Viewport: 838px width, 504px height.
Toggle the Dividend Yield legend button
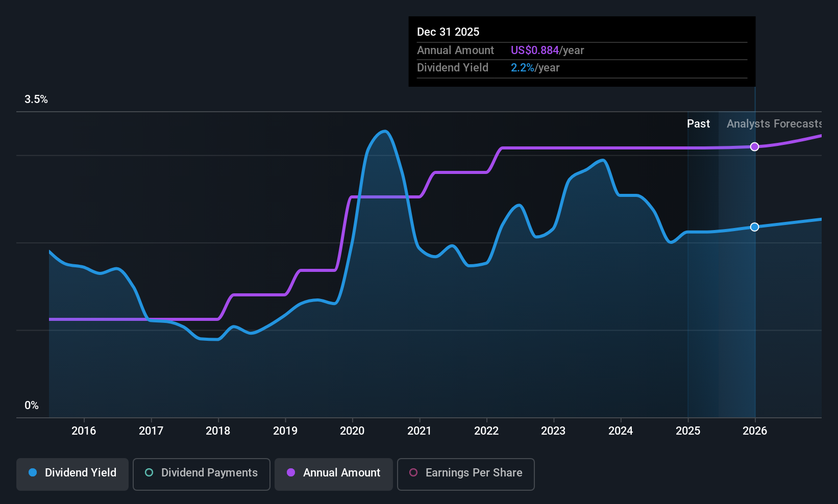(72, 474)
